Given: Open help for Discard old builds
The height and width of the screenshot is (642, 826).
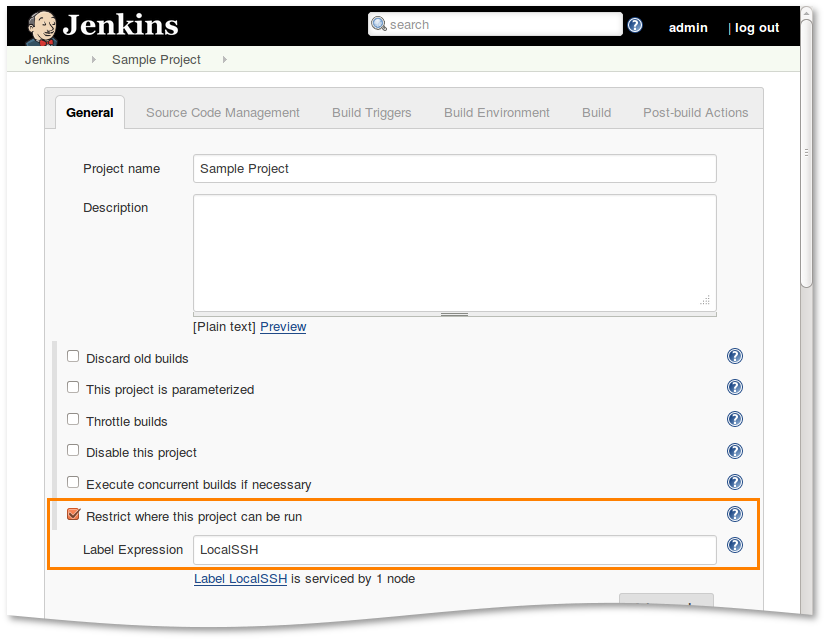Looking at the screenshot, I should pyautogui.click(x=734, y=357).
